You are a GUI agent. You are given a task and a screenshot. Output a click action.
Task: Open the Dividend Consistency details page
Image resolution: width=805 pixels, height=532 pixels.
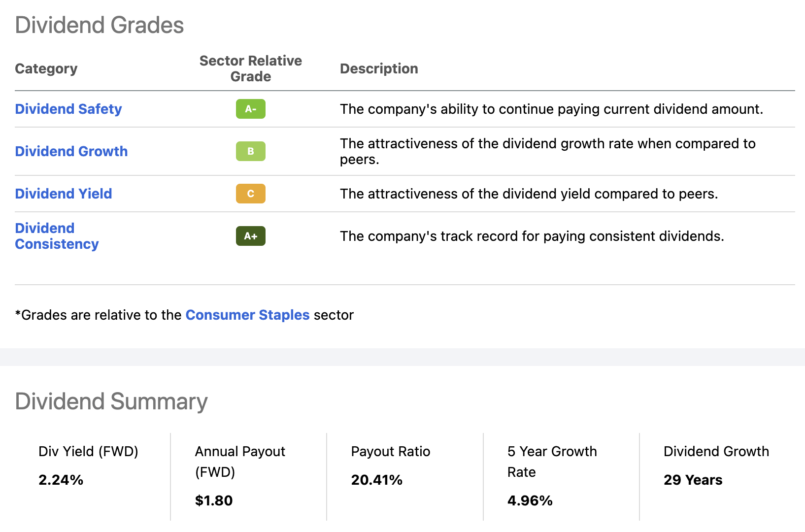tap(56, 235)
